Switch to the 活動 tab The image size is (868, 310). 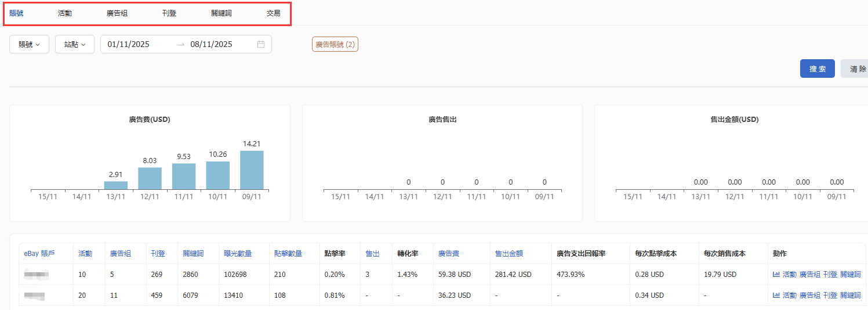click(x=65, y=13)
